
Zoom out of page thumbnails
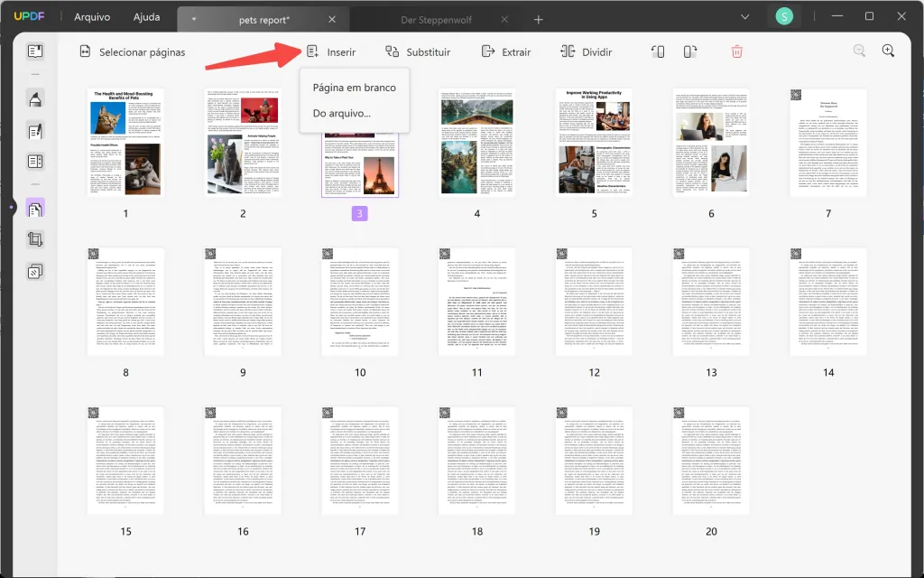pyautogui.click(x=858, y=51)
